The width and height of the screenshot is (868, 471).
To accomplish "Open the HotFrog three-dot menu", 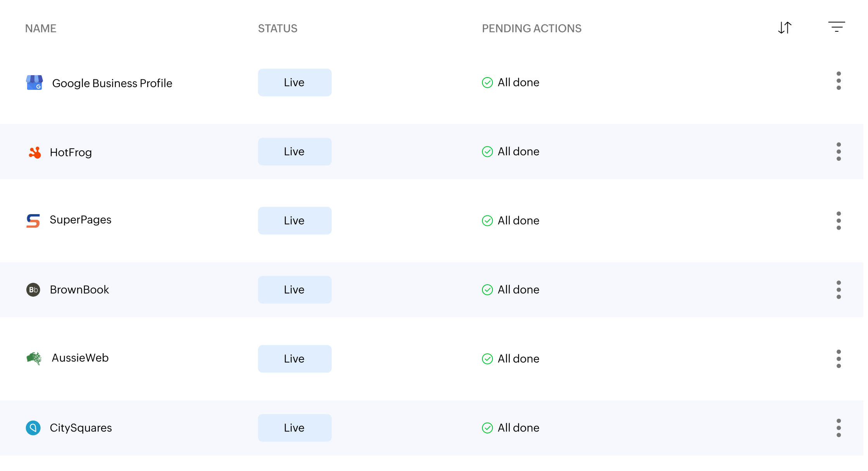I will (839, 151).
